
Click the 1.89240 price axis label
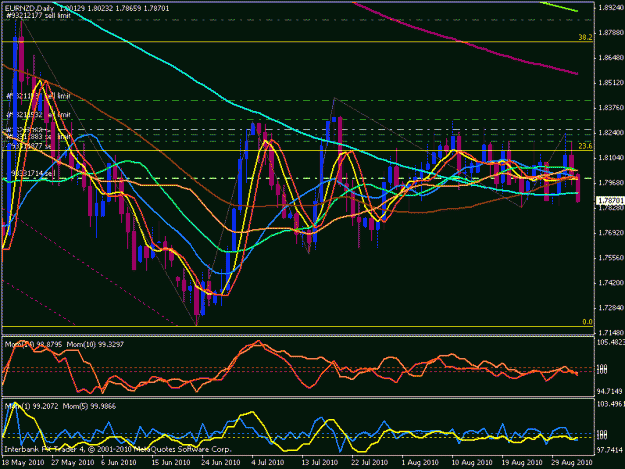pyautogui.click(x=611, y=8)
